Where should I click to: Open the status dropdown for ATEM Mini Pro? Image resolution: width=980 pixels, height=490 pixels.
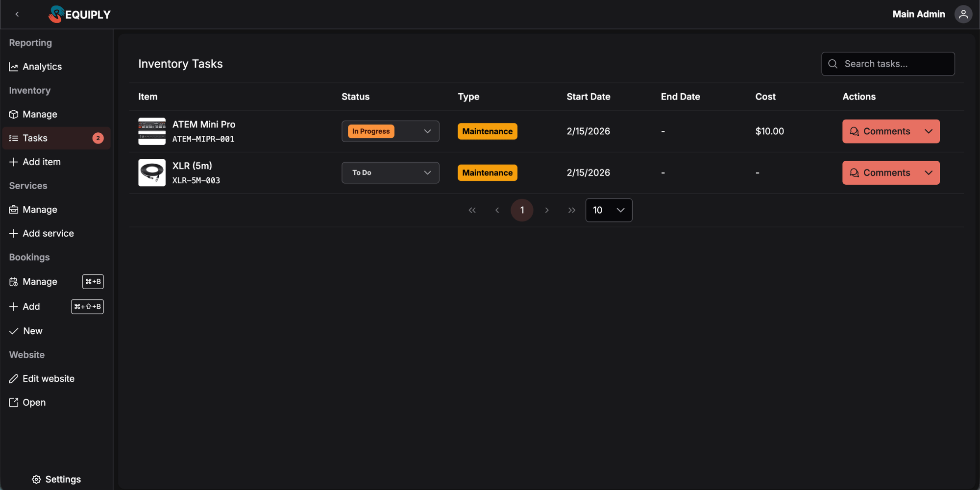point(390,131)
